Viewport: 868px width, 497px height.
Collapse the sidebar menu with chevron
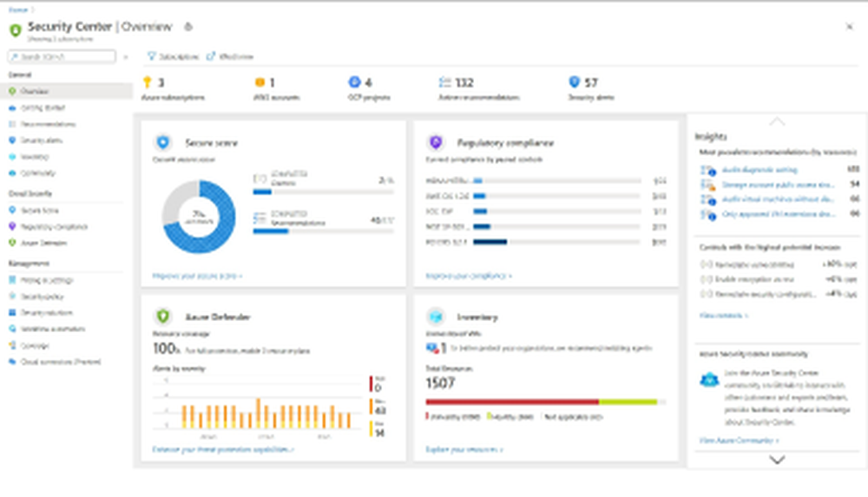point(126,56)
